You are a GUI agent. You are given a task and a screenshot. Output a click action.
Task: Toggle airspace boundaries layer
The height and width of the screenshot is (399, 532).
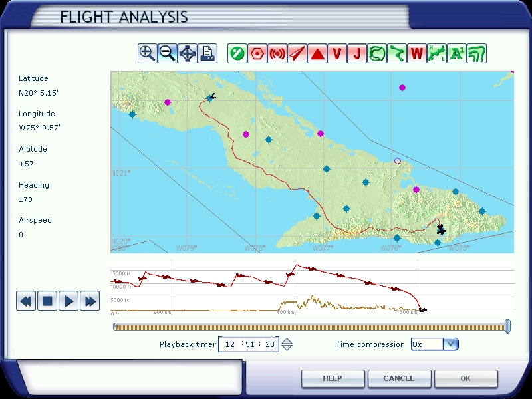click(x=377, y=53)
